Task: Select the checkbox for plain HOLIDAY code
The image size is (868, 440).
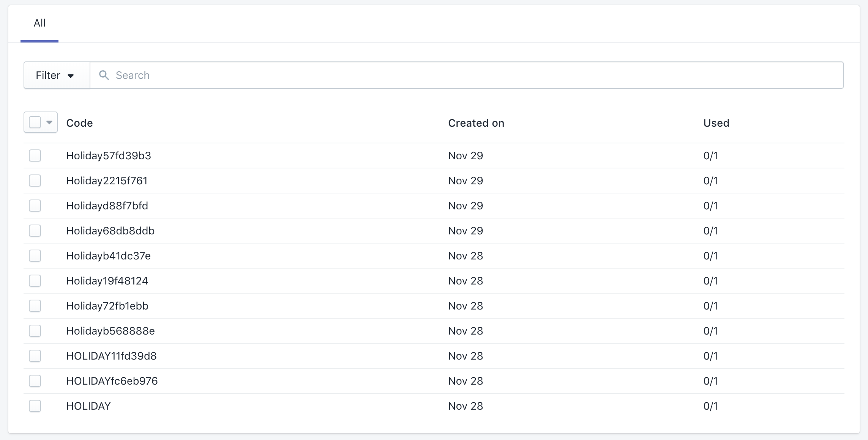Action: click(35, 406)
